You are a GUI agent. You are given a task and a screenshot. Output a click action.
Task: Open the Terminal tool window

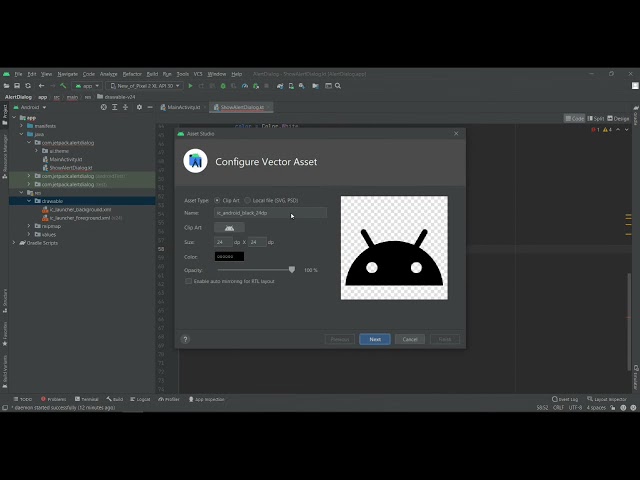(x=87, y=399)
